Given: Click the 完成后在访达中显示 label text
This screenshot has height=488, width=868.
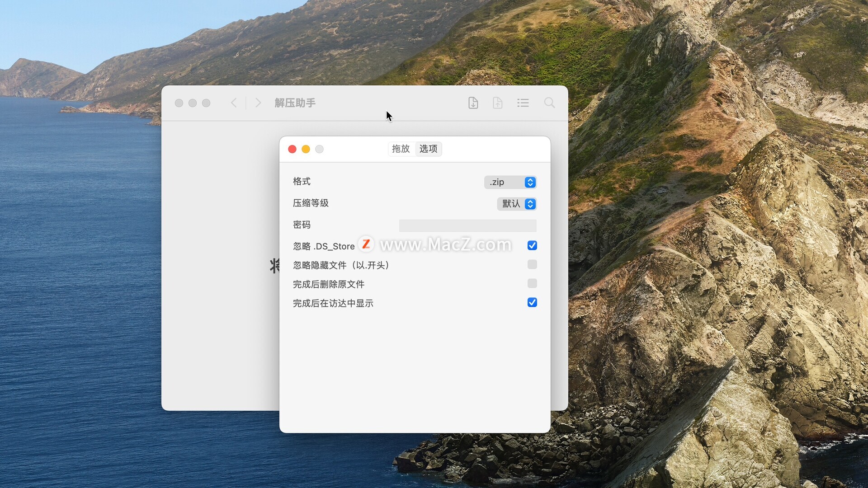Looking at the screenshot, I should click(333, 303).
